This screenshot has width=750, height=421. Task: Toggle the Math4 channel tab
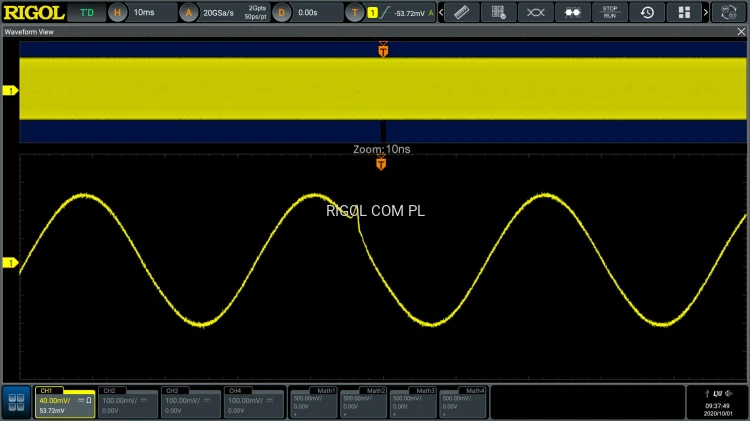point(474,391)
